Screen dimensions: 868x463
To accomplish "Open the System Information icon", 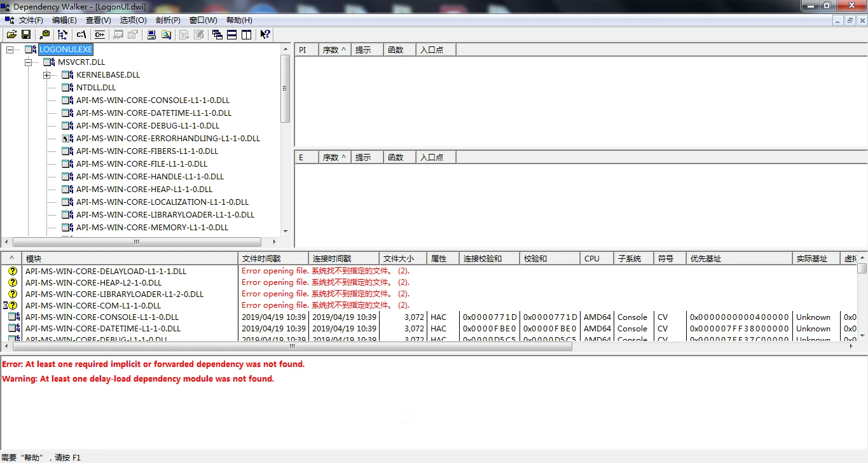I will tap(151, 34).
